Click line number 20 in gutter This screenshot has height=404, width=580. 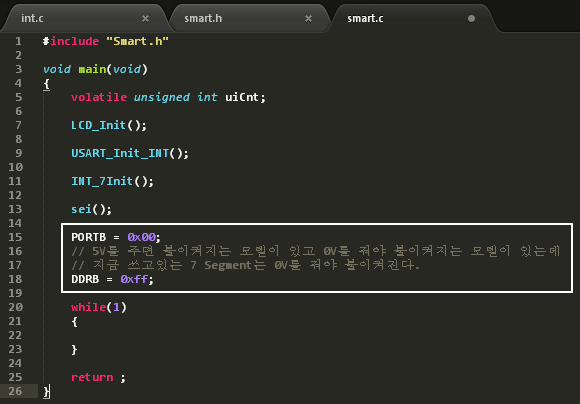(15, 307)
